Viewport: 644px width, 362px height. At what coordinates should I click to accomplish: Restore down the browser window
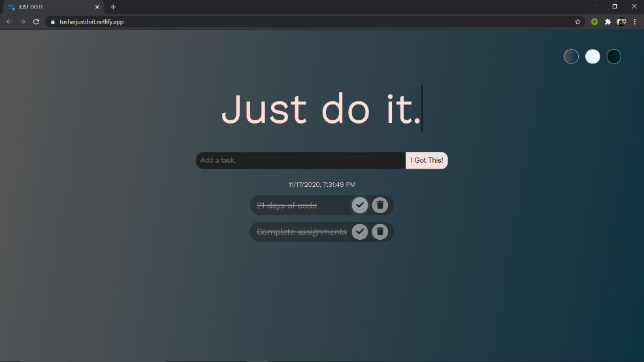(x=615, y=6)
